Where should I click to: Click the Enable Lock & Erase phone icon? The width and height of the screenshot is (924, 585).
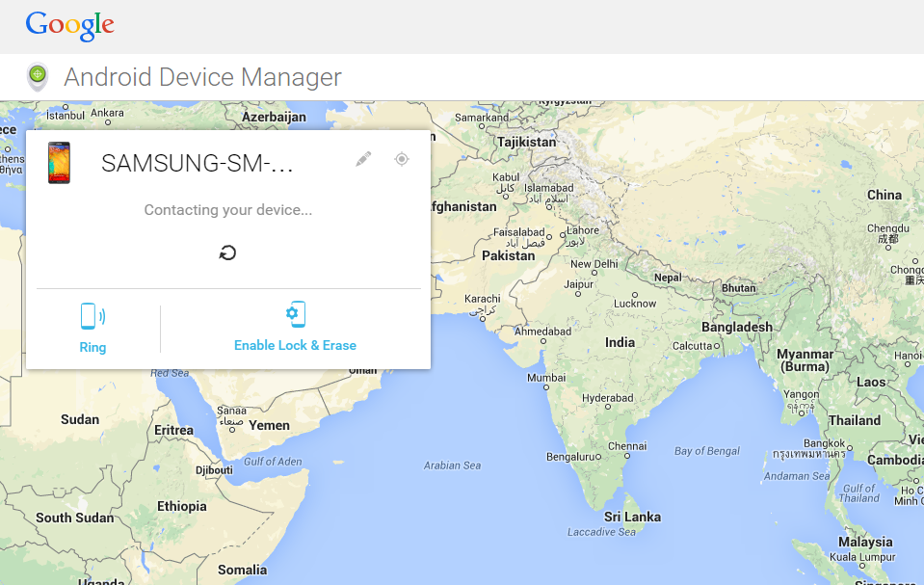pos(296,314)
